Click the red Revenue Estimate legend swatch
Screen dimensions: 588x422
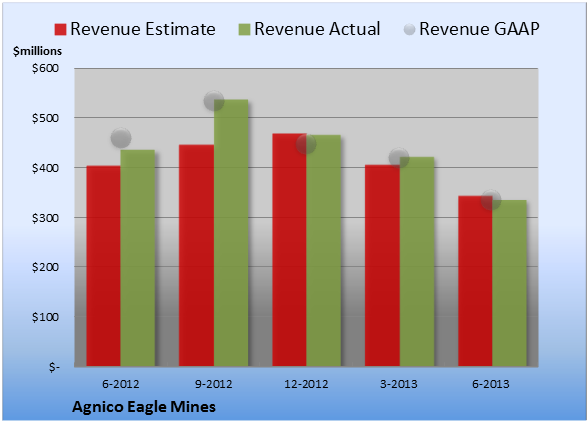(60, 30)
